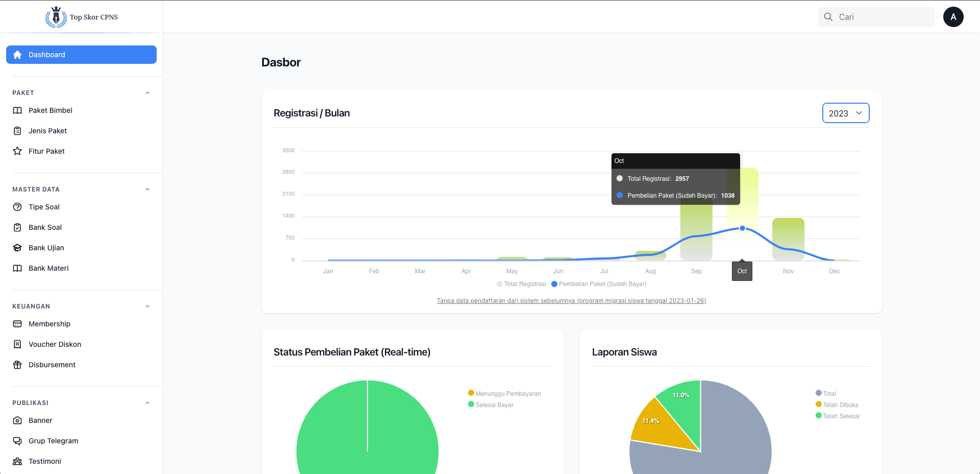Open the user avatar A menu

click(953, 17)
